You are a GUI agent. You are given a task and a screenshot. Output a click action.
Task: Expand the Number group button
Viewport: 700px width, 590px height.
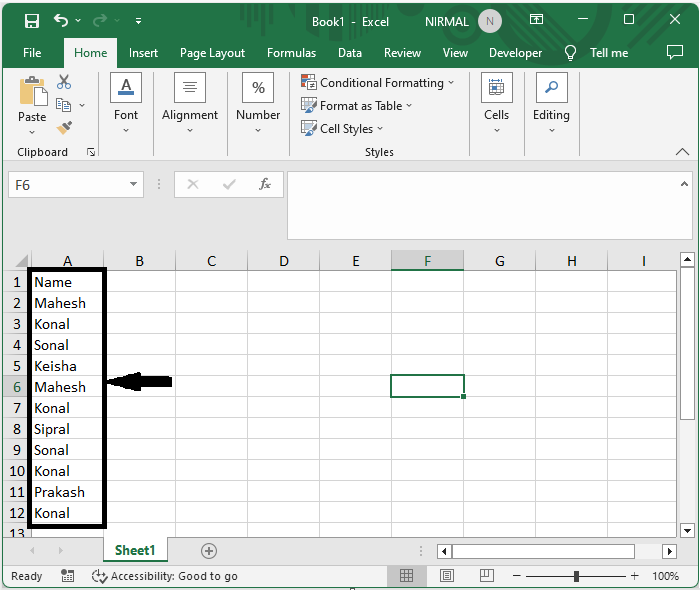pyautogui.click(x=258, y=103)
